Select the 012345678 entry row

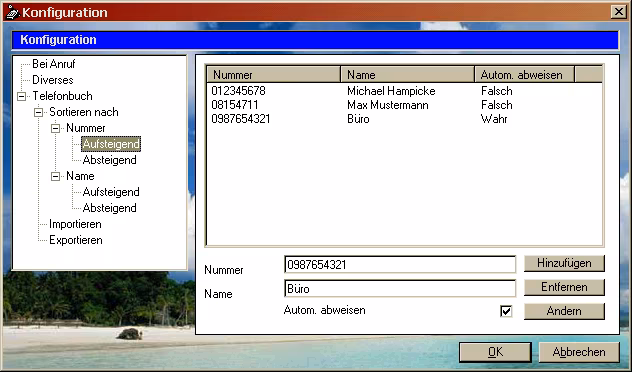pos(404,91)
